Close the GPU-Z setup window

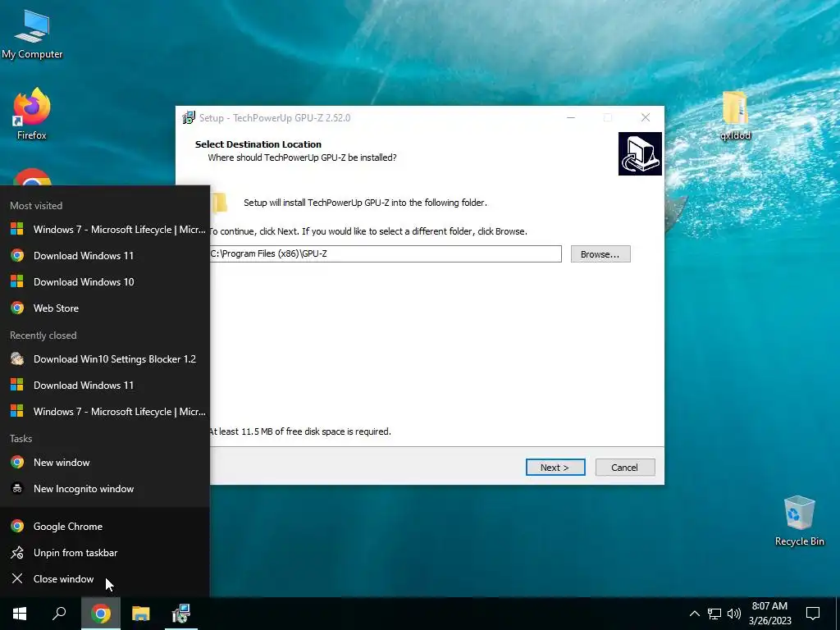coord(646,117)
